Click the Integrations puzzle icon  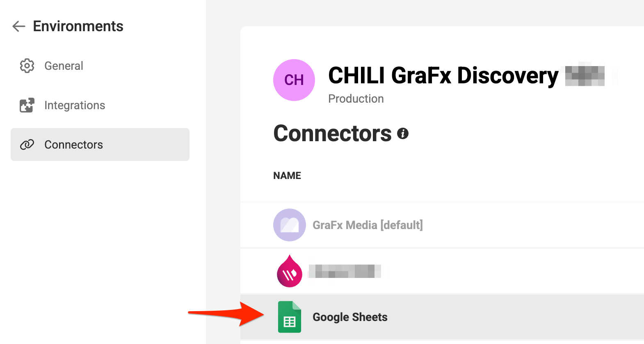(x=27, y=105)
